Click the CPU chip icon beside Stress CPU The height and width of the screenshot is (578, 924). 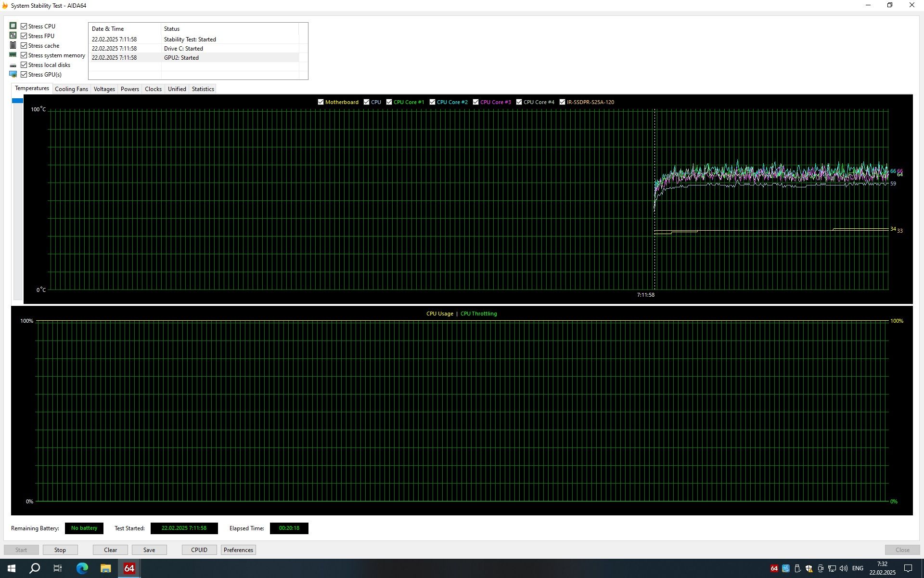(x=13, y=26)
